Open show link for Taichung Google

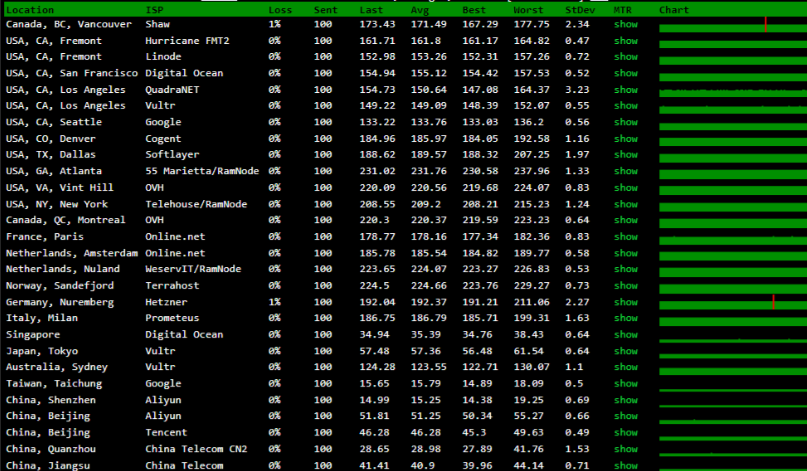(625, 383)
